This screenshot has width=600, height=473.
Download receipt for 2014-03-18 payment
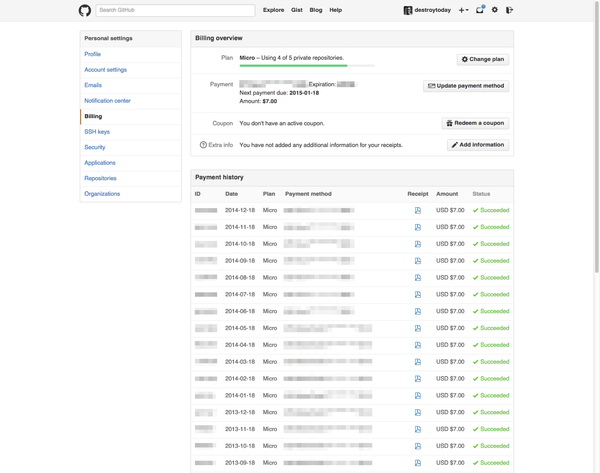418,362
